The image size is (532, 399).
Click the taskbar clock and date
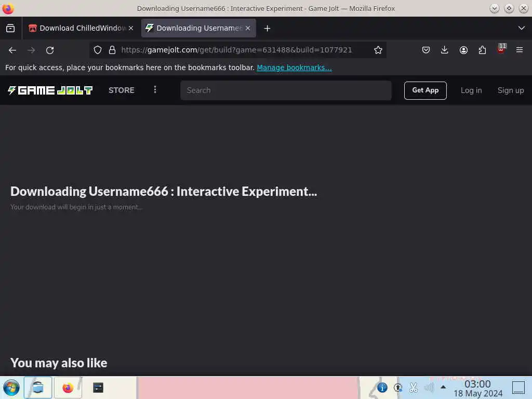(478, 389)
